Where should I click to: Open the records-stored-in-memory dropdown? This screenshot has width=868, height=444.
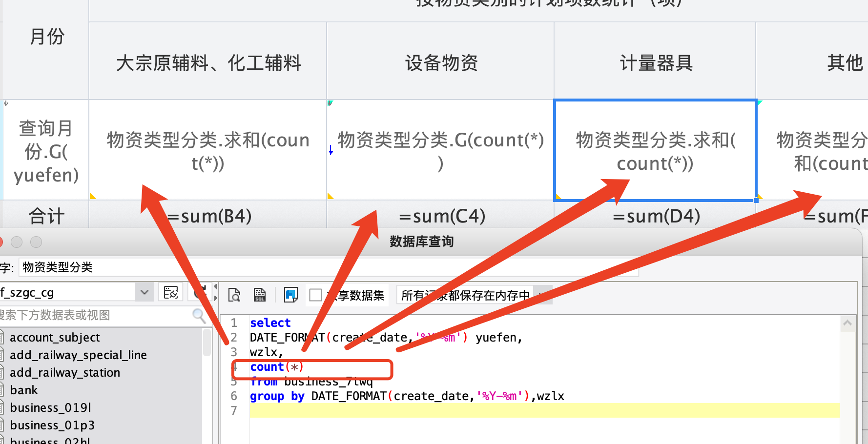coord(542,295)
